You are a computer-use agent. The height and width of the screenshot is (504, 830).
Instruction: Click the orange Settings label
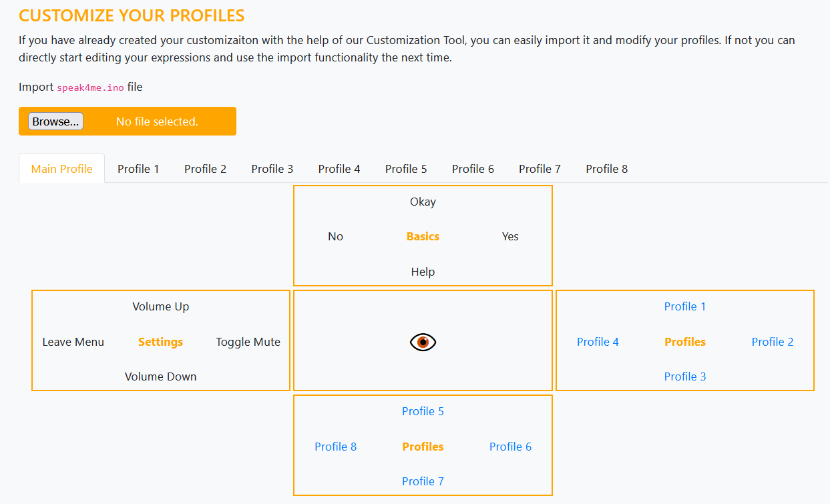[x=160, y=342]
